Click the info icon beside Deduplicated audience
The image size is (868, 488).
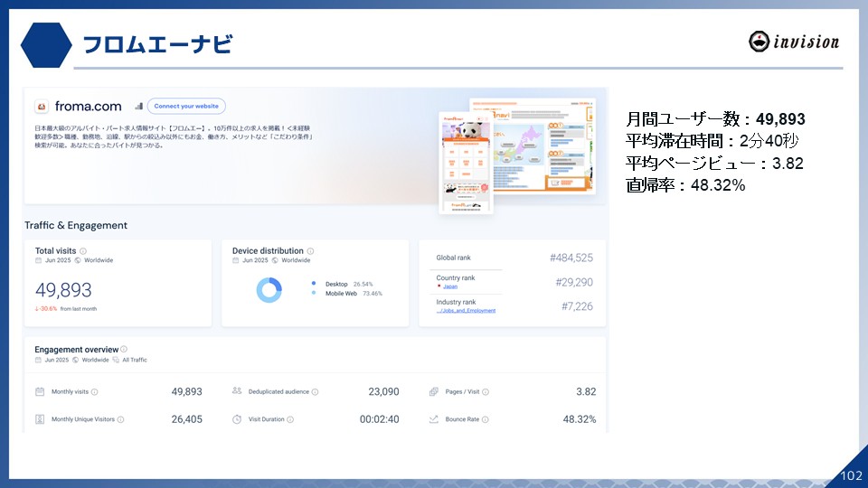[x=315, y=391]
